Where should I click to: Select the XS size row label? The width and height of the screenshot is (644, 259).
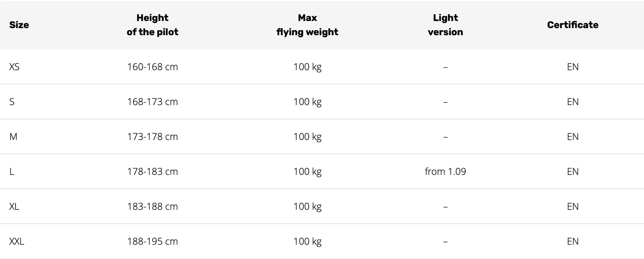click(x=14, y=67)
